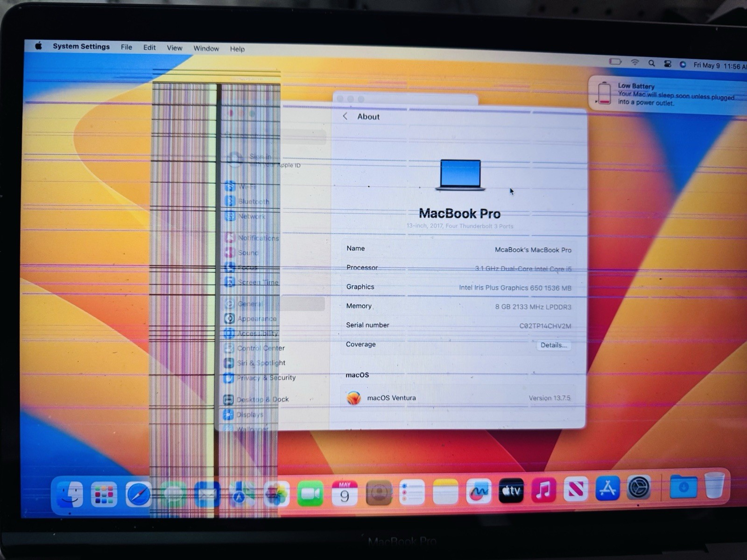Click the computer name field "McaBook's MacBook Pro"

tap(533, 250)
